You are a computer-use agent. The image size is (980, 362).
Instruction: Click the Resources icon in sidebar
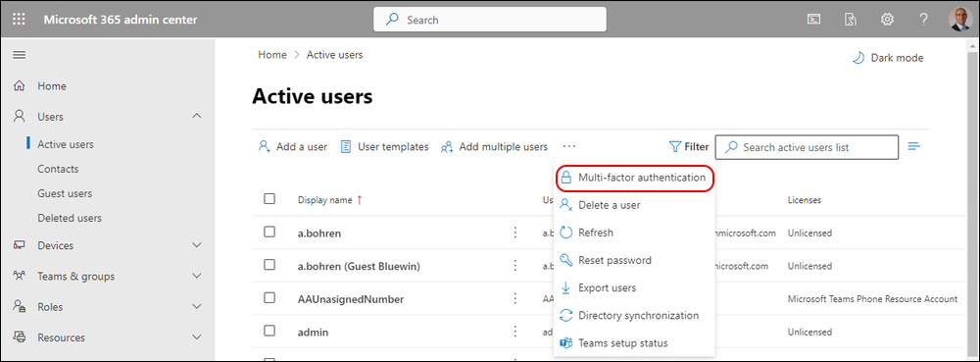pos(20,337)
